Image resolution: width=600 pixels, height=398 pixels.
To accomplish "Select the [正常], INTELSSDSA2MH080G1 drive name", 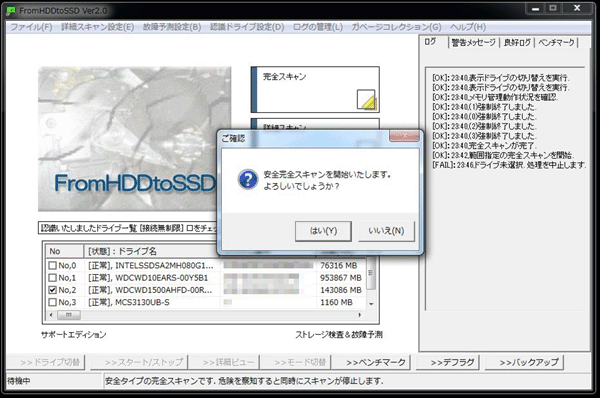I will [151, 265].
